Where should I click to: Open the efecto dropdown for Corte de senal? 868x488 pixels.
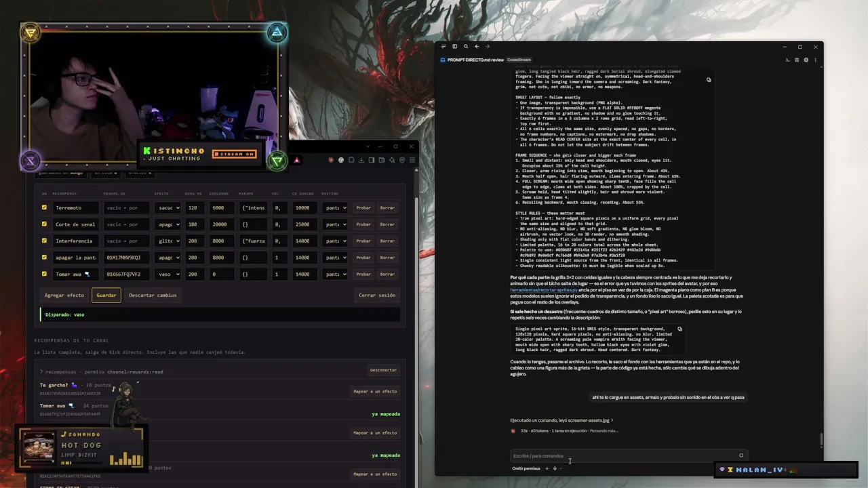[x=167, y=224]
